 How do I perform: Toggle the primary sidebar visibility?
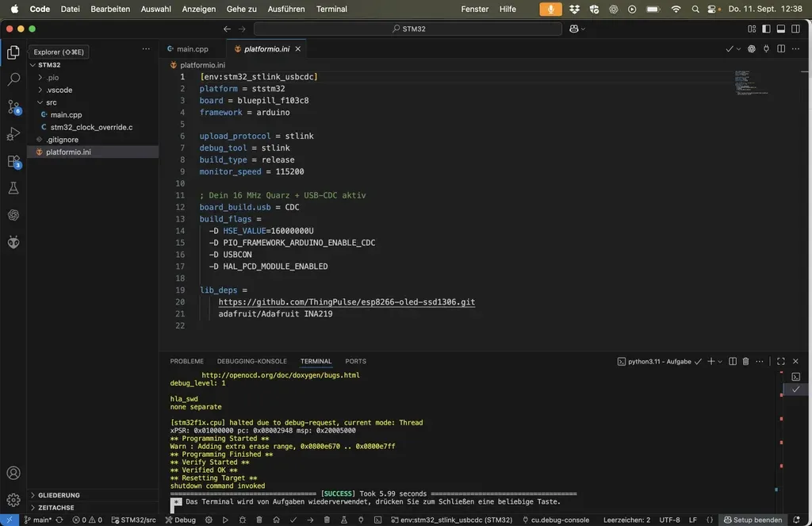766,29
